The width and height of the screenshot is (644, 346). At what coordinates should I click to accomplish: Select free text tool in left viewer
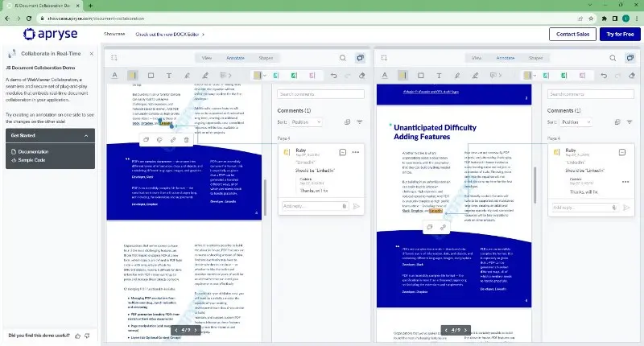(x=169, y=76)
